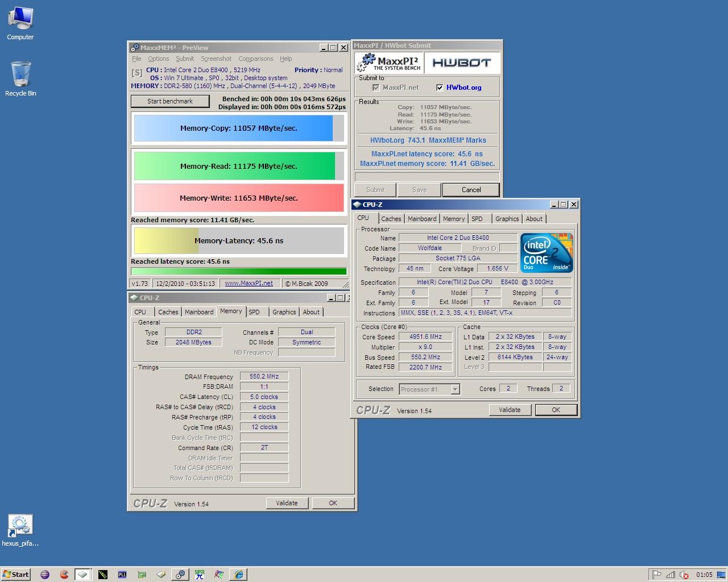Click the red C taskbar icon

point(64,575)
